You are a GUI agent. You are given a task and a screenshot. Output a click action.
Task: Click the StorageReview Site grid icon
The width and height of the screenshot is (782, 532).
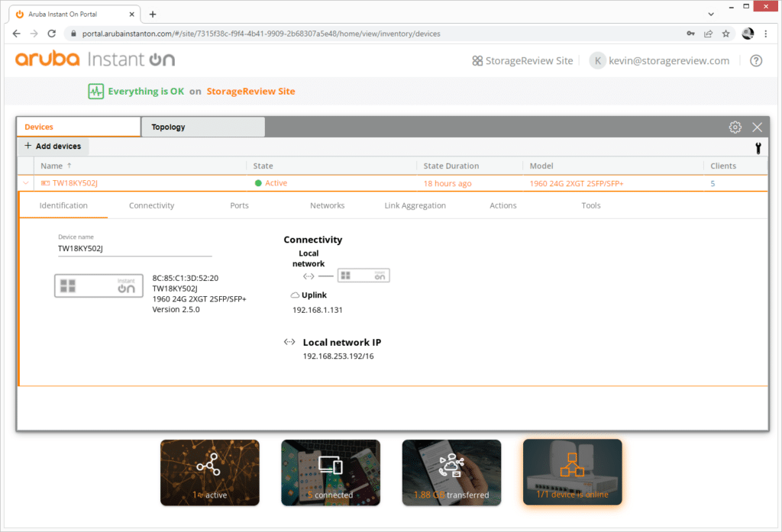click(477, 61)
